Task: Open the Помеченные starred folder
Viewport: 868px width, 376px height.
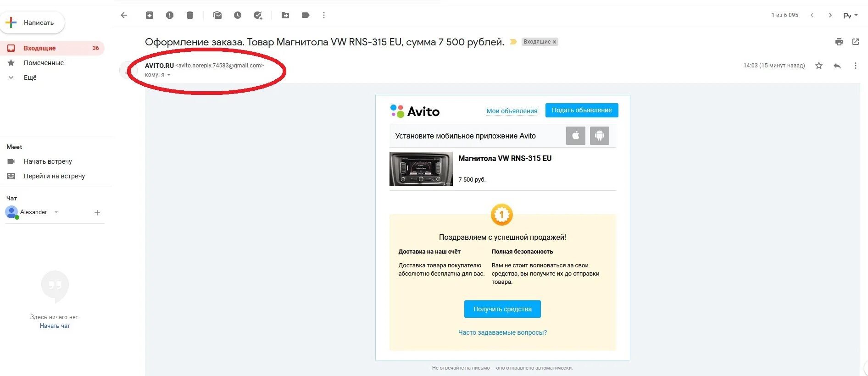Action: point(44,63)
